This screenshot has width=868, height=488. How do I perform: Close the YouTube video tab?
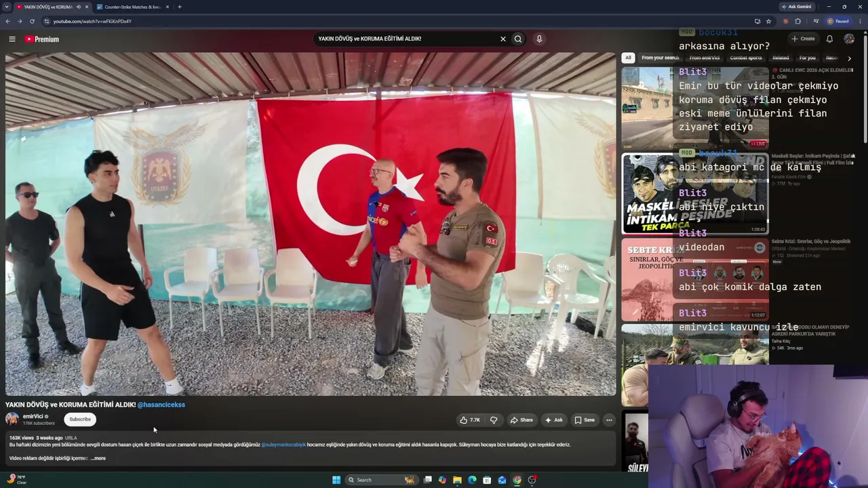pos(86,7)
